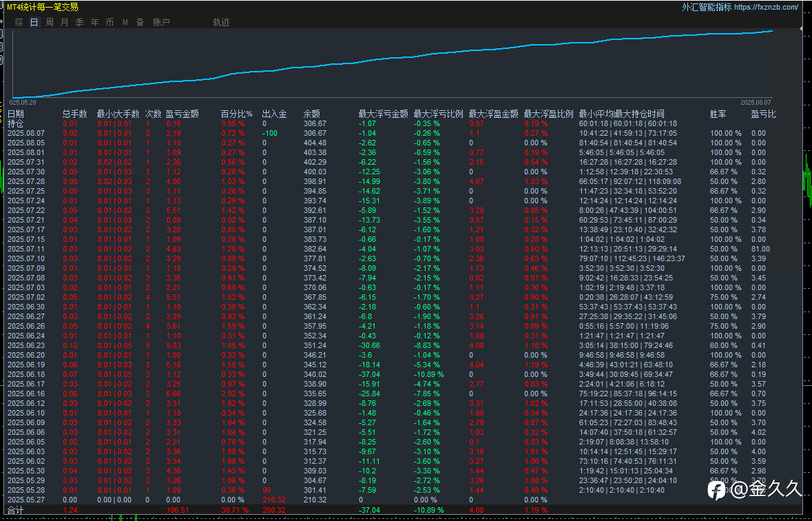This screenshot has height=521, width=812.
Task: Click the 外汇智能指标 label
Action: (x=707, y=7)
